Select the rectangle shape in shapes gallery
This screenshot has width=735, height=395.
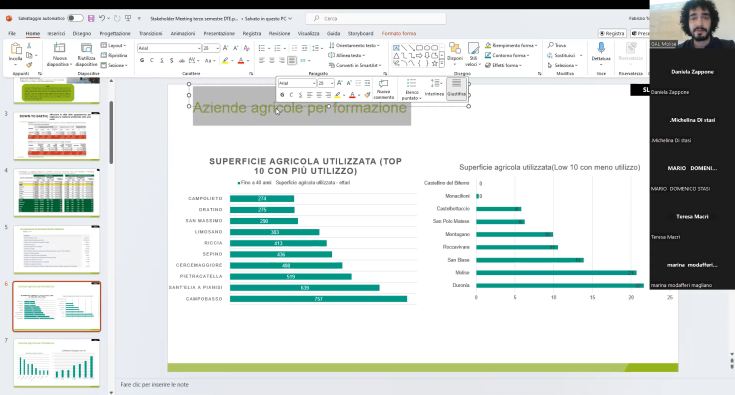point(420,48)
